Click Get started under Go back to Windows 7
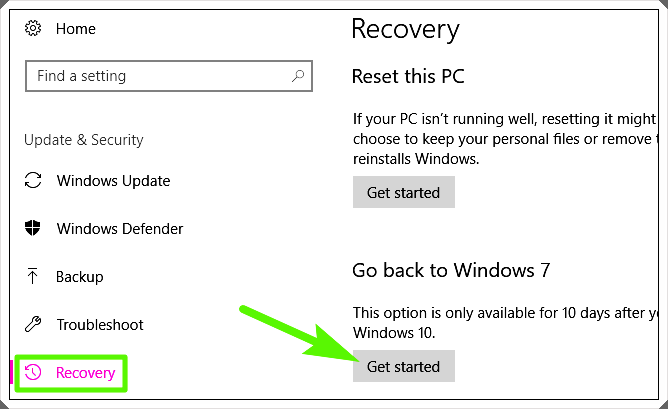The image size is (668, 409). [403, 366]
